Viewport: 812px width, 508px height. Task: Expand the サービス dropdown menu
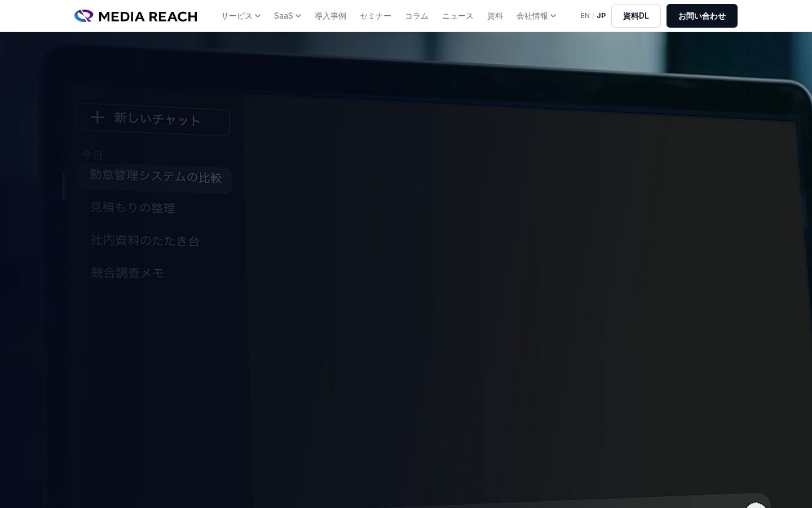point(241,16)
